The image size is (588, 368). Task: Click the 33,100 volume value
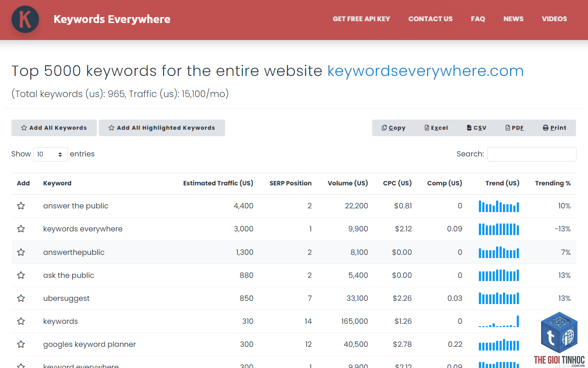pos(357,298)
